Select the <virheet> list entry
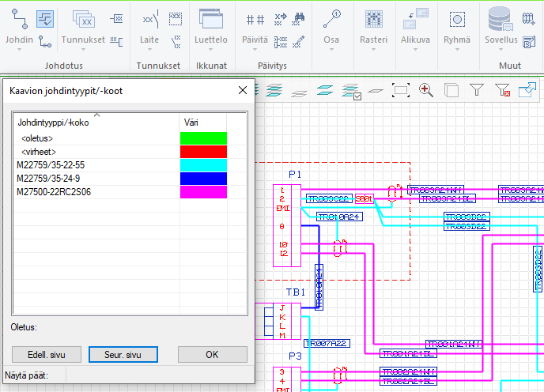 [39, 152]
